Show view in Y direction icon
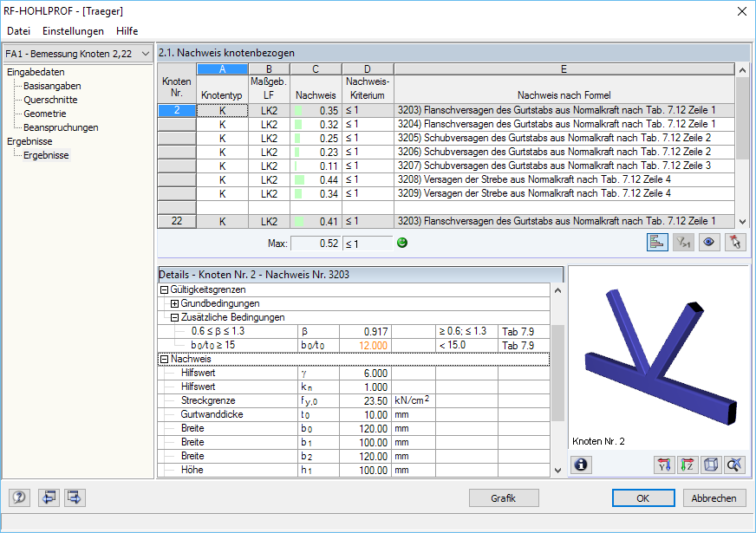Image resolution: width=756 pixels, height=533 pixels. [664, 465]
